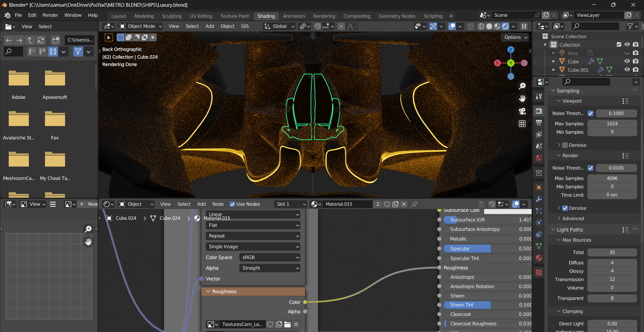
Task: Pin the Material.015 node tree
Action: click(x=415, y=204)
